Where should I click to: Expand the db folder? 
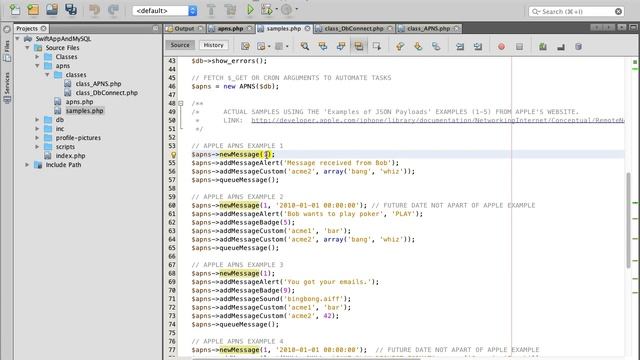pyautogui.click(x=37, y=120)
